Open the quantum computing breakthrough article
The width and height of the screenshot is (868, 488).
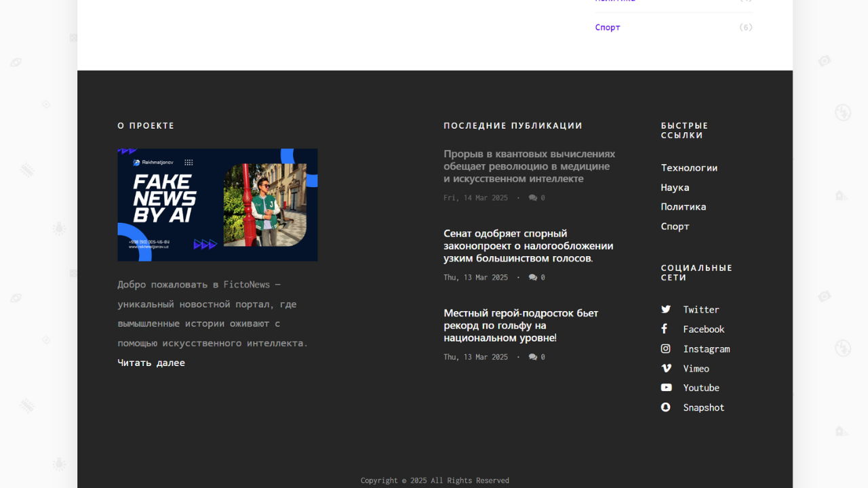click(529, 166)
